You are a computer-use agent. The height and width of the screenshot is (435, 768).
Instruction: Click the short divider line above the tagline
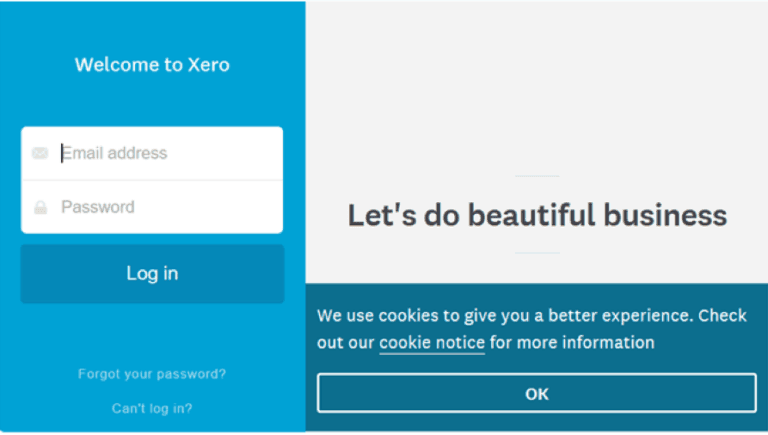pos(537,176)
